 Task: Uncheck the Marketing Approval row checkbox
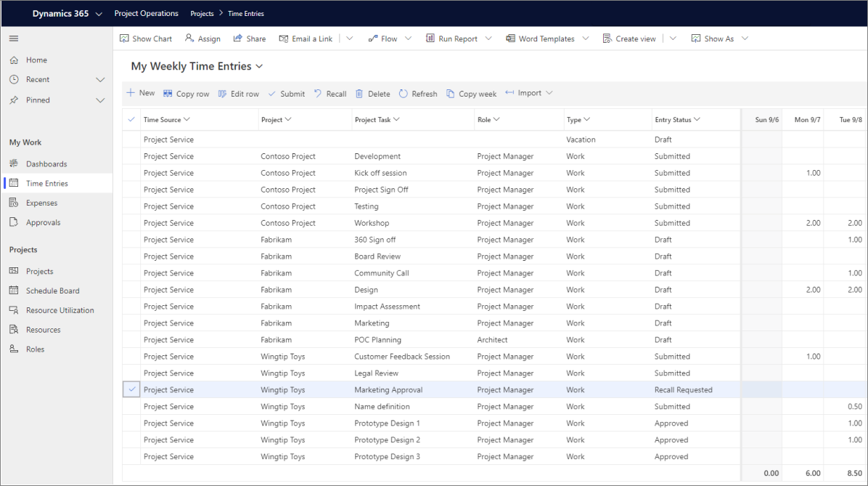tap(131, 390)
